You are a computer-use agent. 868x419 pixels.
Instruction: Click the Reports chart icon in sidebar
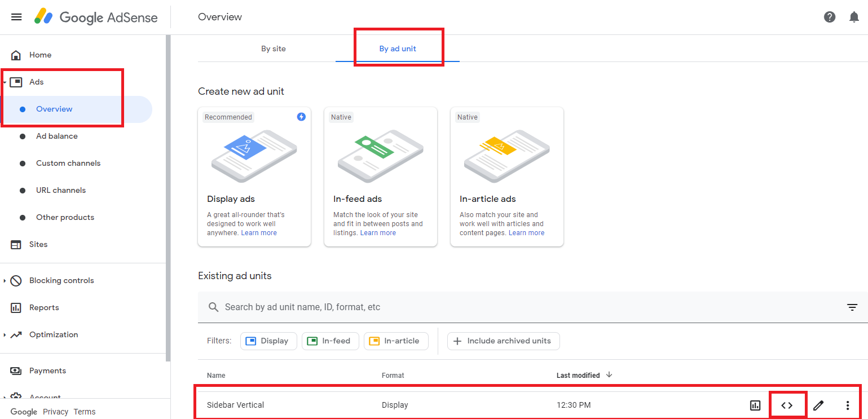coord(16,307)
